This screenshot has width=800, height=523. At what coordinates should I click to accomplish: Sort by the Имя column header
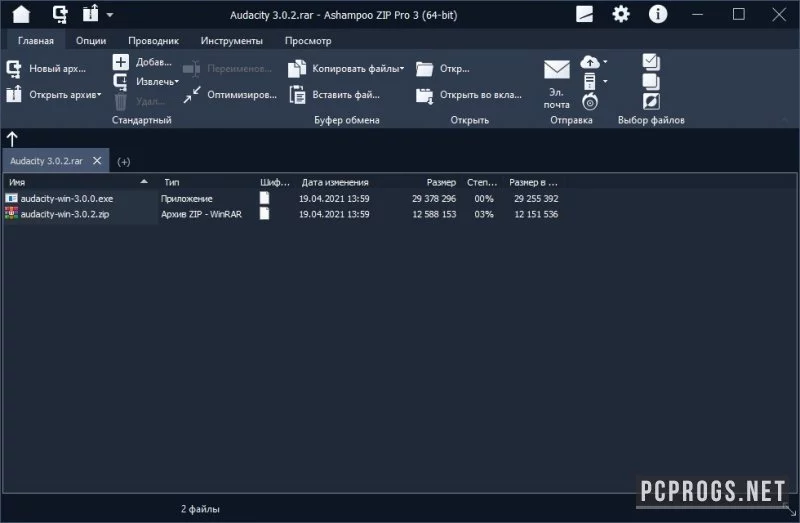coord(79,182)
